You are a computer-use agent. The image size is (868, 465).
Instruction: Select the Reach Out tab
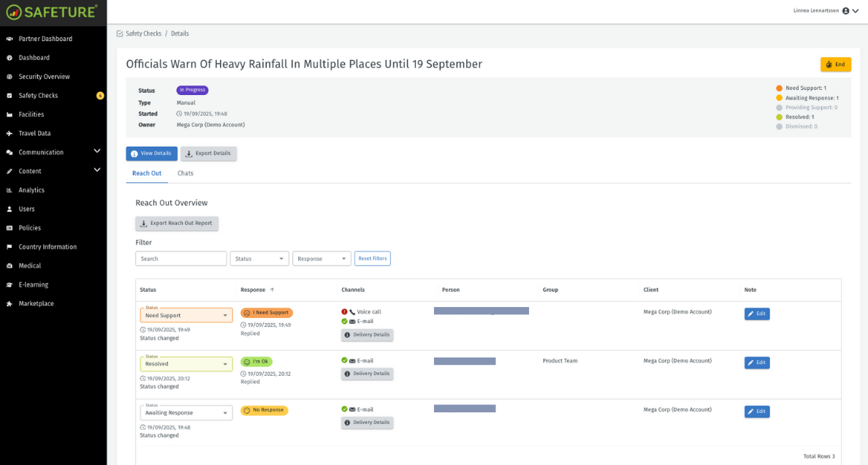point(147,173)
